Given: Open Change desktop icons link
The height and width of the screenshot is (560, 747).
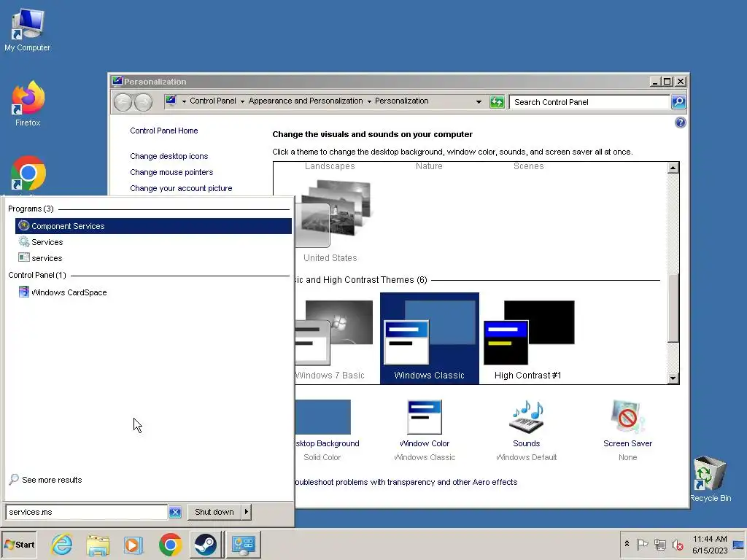Looking at the screenshot, I should 169,156.
